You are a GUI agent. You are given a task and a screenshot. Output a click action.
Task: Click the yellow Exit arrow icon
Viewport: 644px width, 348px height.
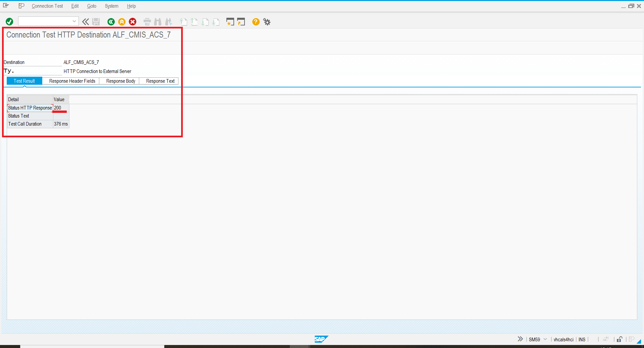click(x=122, y=22)
